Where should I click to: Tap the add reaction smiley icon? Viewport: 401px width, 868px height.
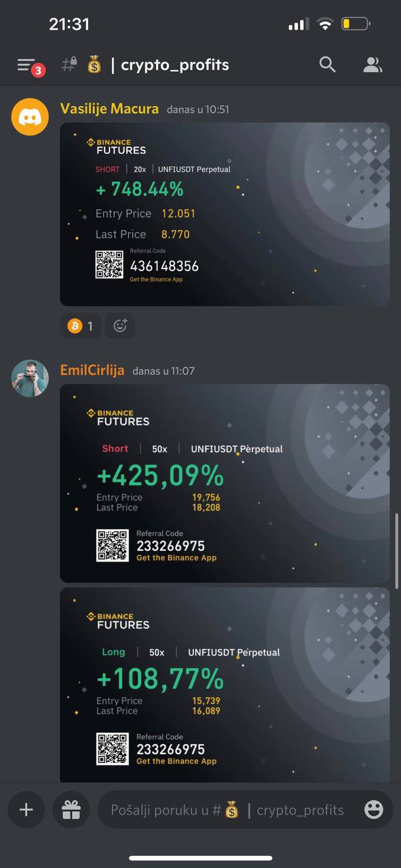(x=120, y=326)
